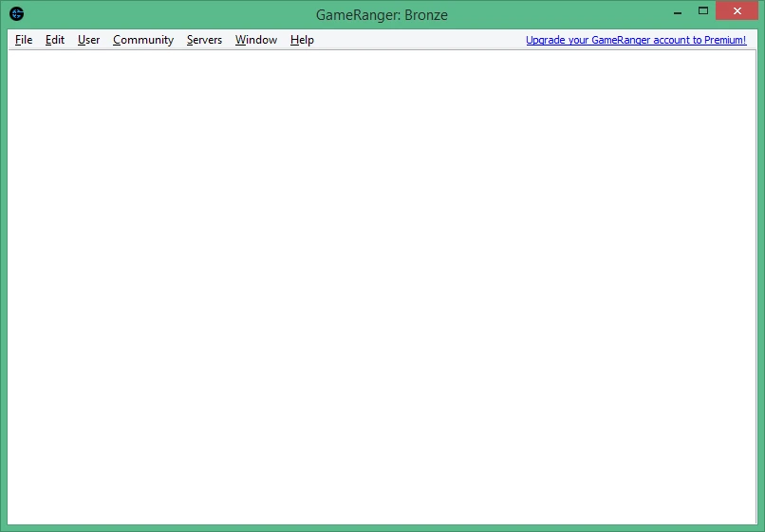Minimize the GameRanger window

click(677, 11)
